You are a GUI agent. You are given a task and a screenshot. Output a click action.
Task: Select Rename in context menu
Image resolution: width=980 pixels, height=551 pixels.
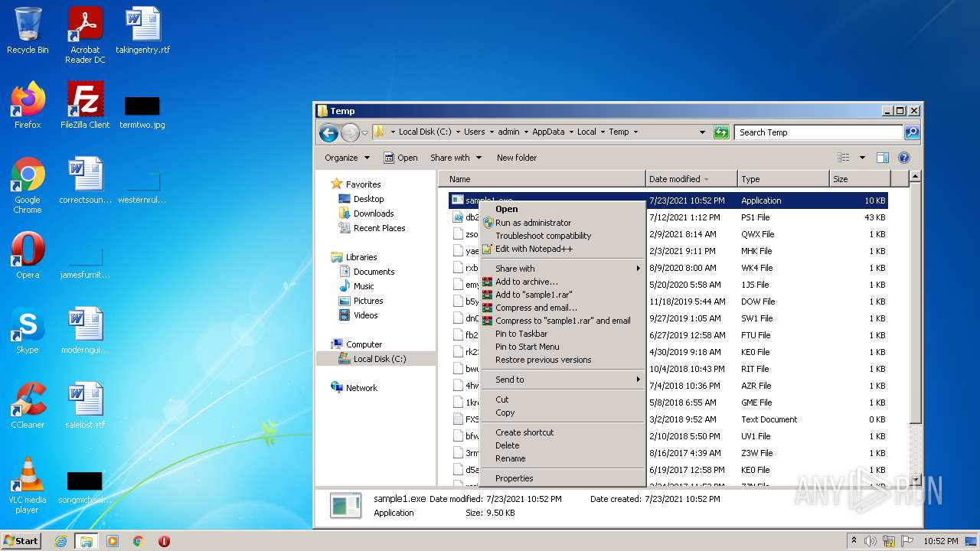pyautogui.click(x=563, y=458)
